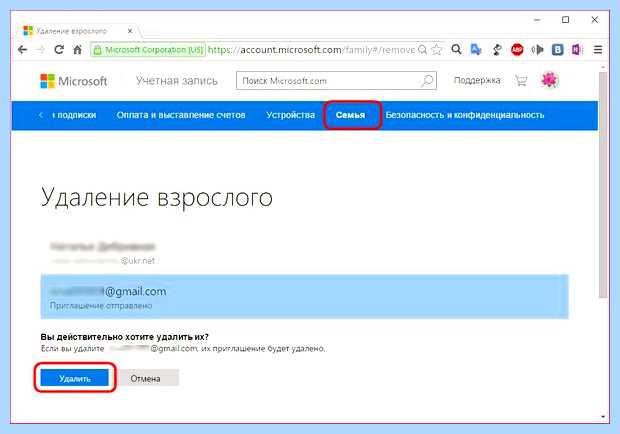The image size is (620, 434).
Task: Open the search extension magnifier icon
Action: (x=456, y=49)
